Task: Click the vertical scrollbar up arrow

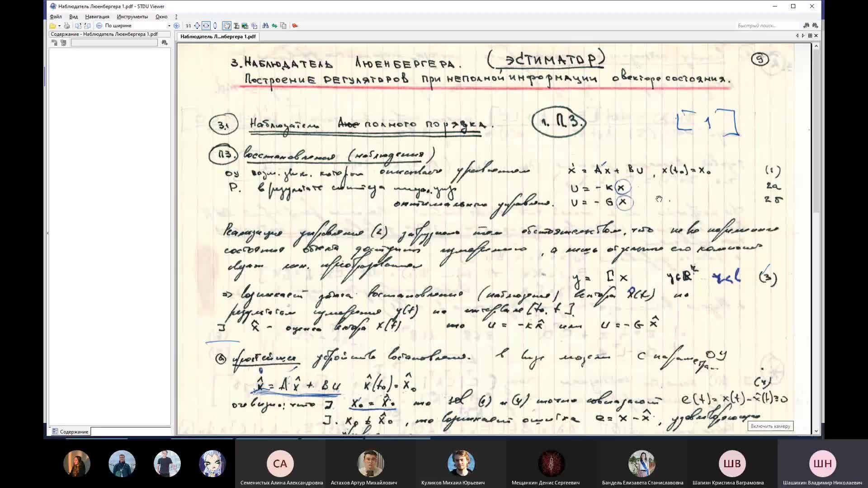Action: [816, 46]
